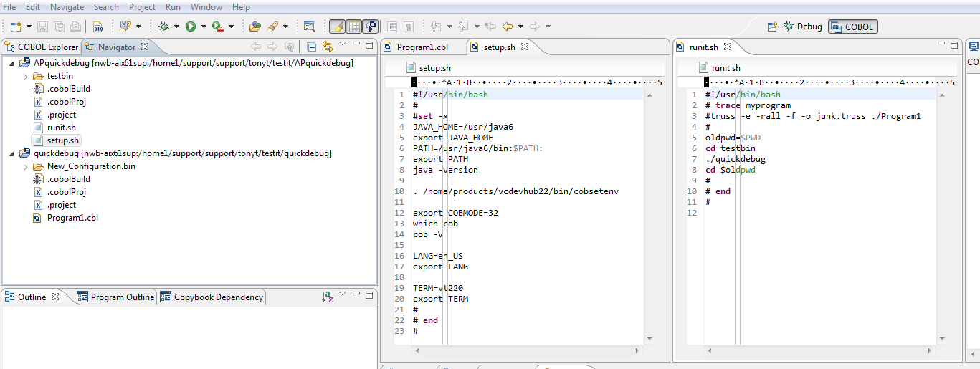Open the Navigate menu
Viewport: 980px width, 369px height.
coord(67,7)
